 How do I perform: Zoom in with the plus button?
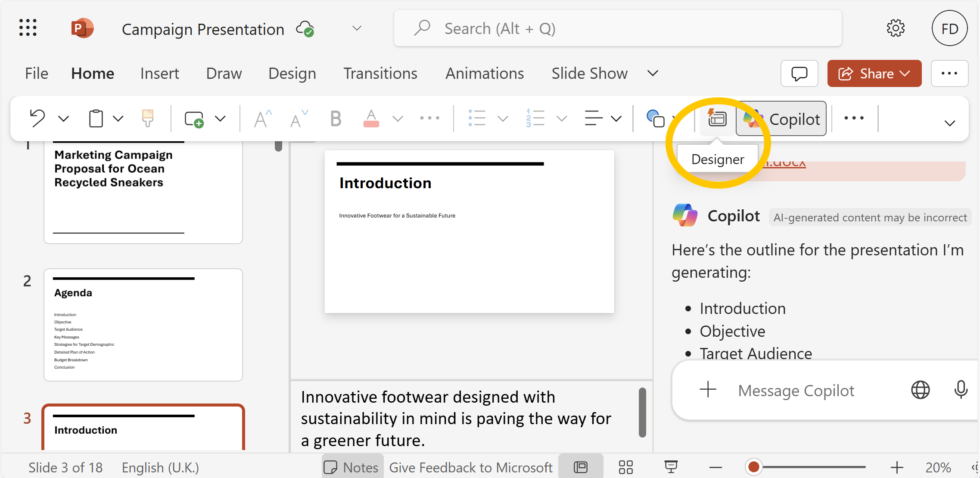pyautogui.click(x=897, y=467)
